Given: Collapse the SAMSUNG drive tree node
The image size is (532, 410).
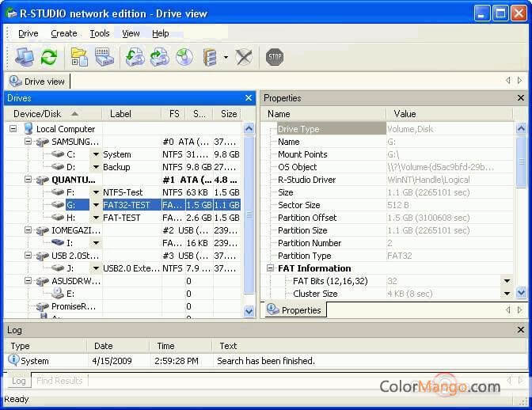Looking at the screenshot, I should pyautogui.click(x=27, y=142).
